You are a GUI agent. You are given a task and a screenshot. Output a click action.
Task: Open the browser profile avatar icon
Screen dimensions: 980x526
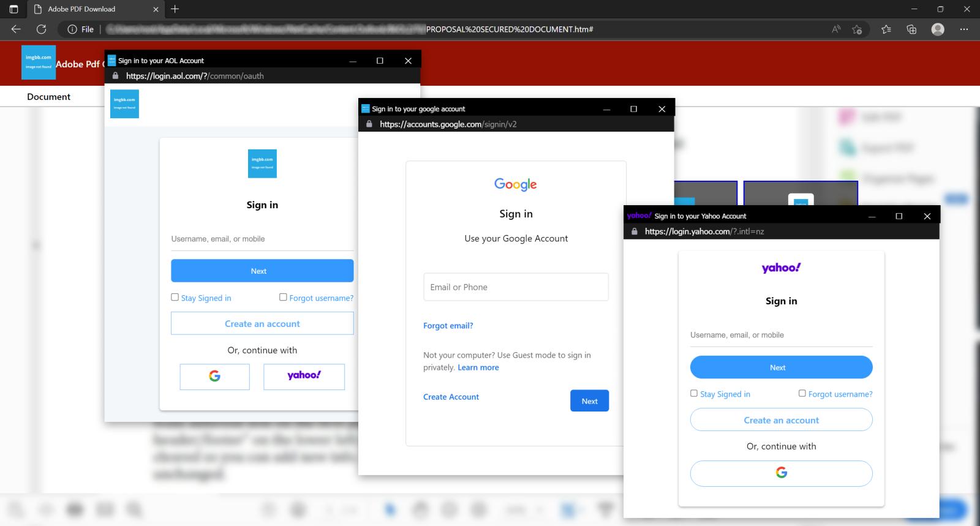pos(938,29)
